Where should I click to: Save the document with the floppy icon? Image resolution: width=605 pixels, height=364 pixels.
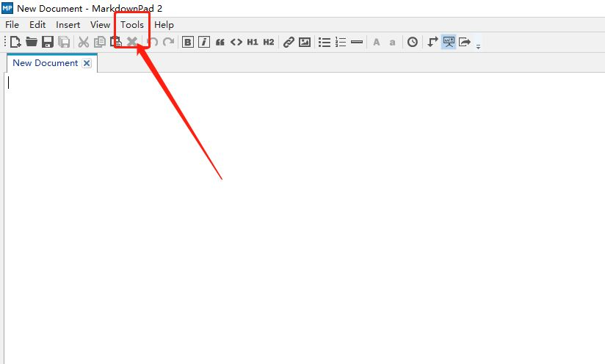[47, 43]
